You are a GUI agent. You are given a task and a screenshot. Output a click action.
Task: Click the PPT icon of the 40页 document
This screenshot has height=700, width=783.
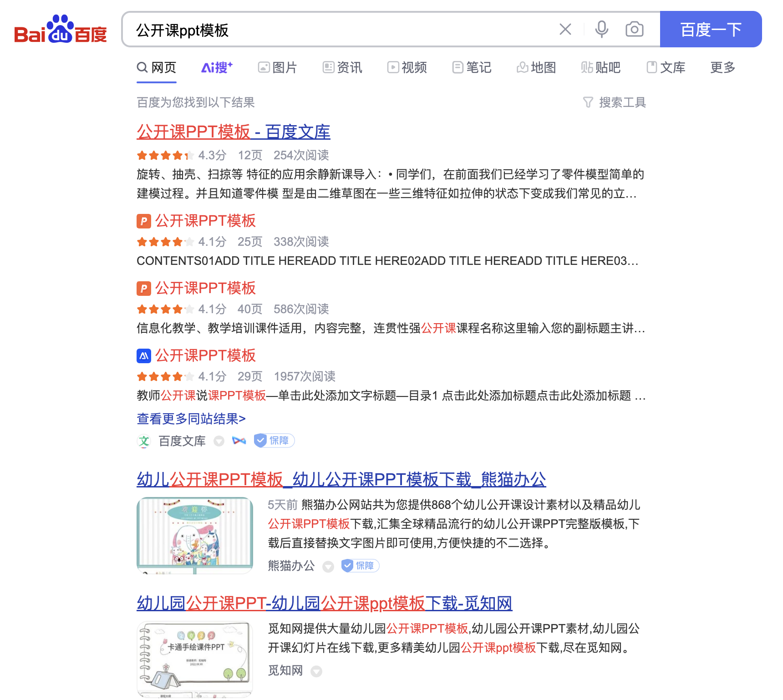coord(144,289)
